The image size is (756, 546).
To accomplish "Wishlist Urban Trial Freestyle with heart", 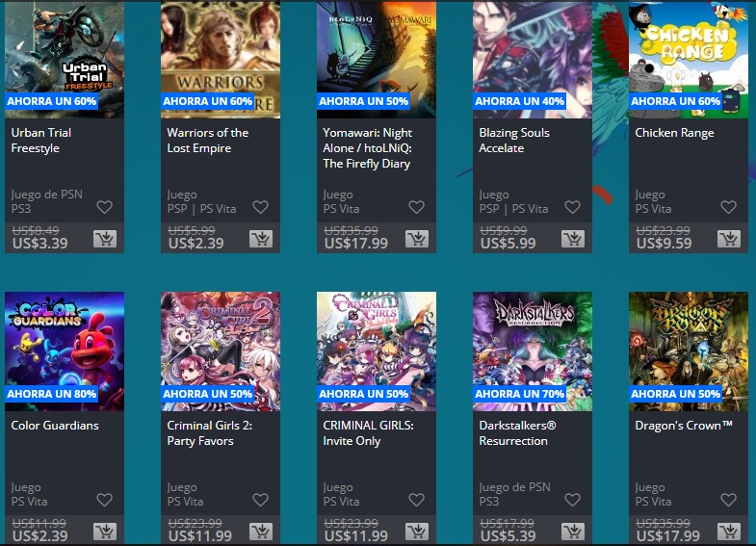I will [105, 207].
